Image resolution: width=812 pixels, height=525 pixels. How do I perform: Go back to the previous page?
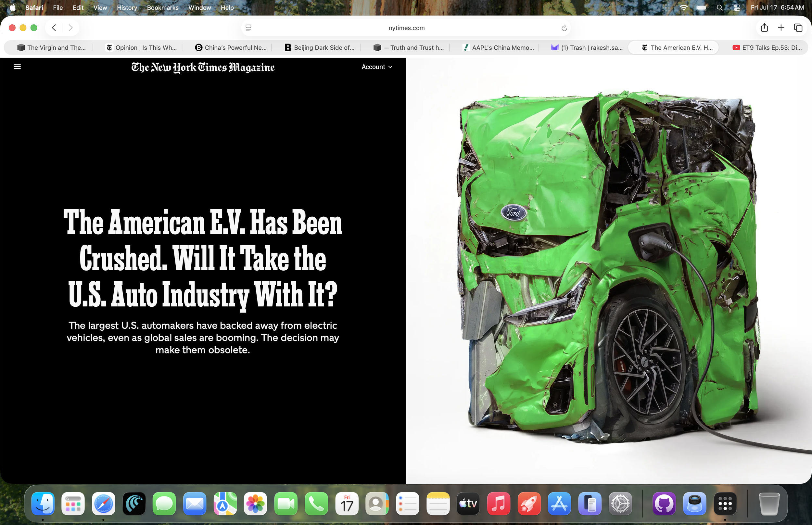(x=54, y=28)
